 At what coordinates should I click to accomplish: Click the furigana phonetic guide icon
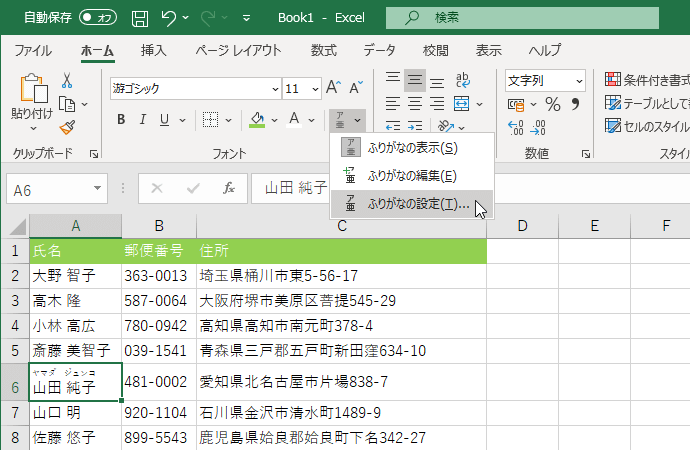click(x=341, y=120)
